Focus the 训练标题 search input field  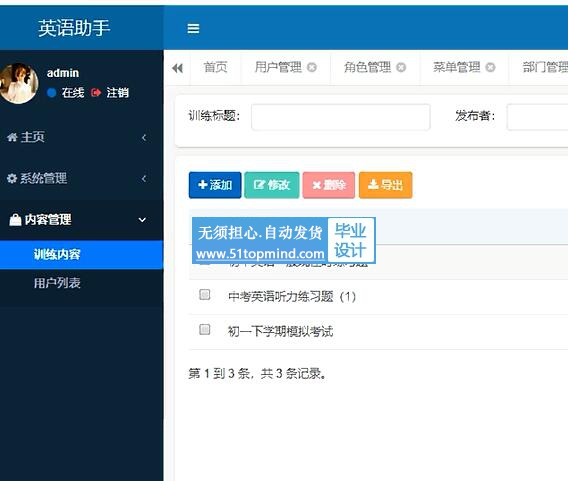pyautogui.click(x=341, y=117)
